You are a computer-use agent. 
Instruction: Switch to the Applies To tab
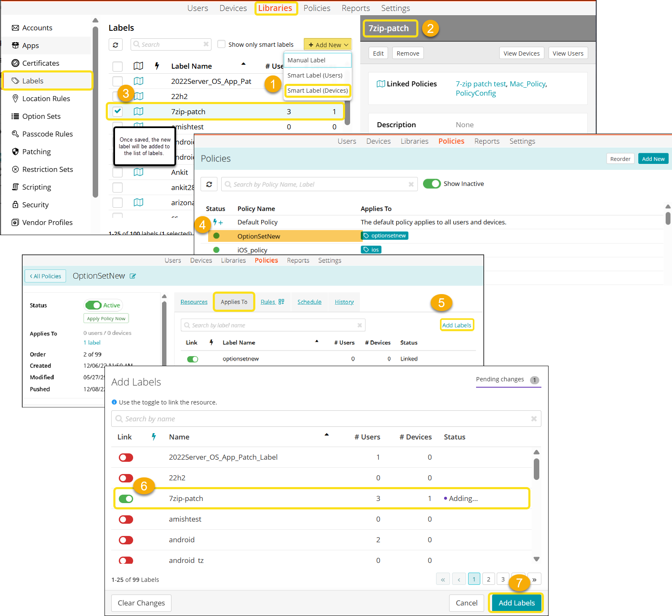234,302
